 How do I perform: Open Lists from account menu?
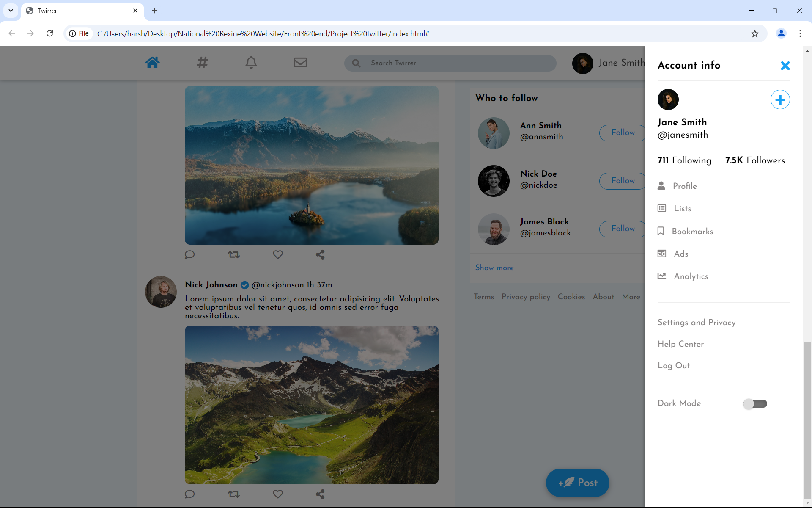coord(675,208)
